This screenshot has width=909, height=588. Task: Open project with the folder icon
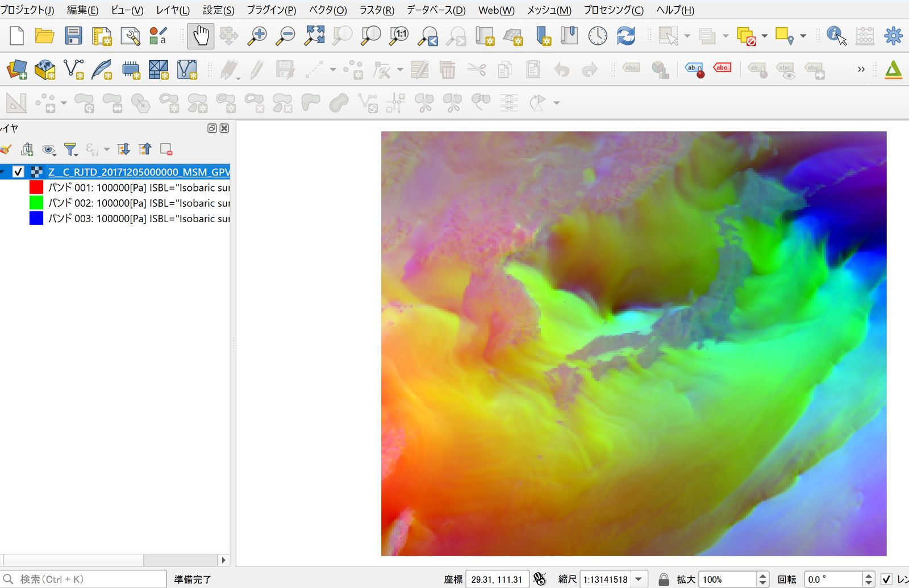click(x=44, y=36)
